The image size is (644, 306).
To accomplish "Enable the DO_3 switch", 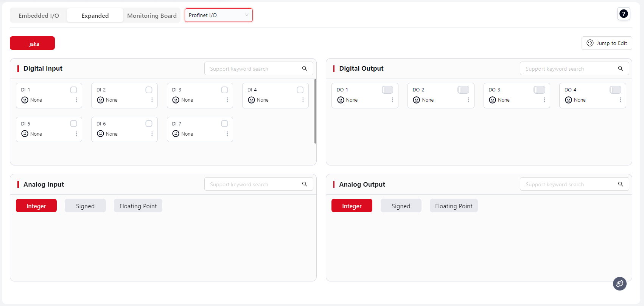I will point(539,90).
